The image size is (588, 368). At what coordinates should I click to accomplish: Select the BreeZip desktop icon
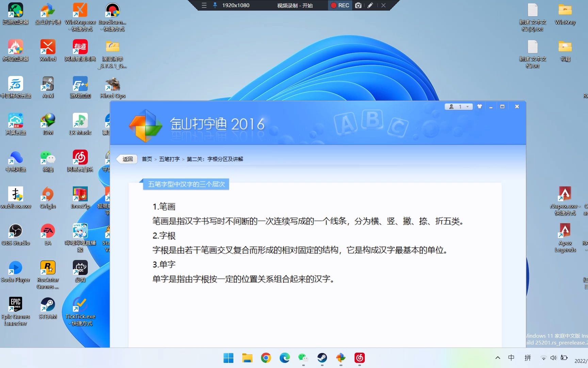pyautogui.click(x=80, y=198)
